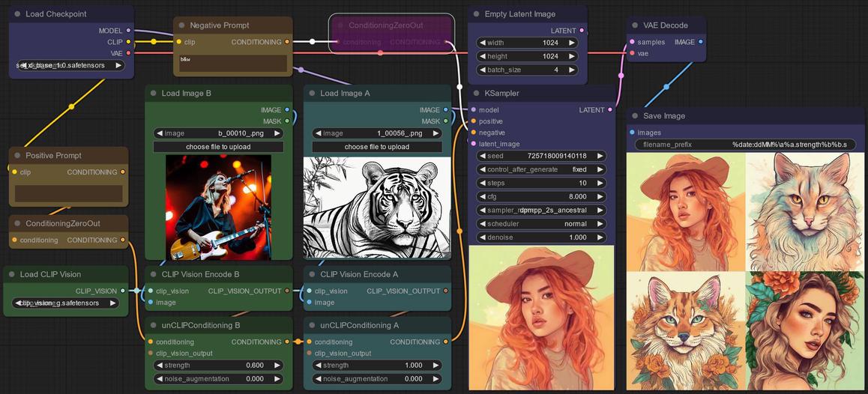Viewport: 868px width, 394px height.
Task: Click the images input socket on Save Image
Action: point(632,133)
